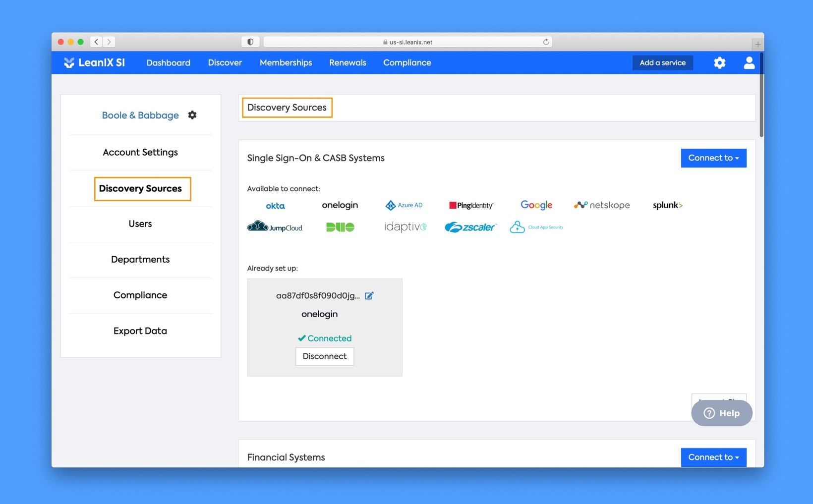The image size is (813, 504).
Task: Open the Compliance tab in top navigation
Action: tap(406, 63)
